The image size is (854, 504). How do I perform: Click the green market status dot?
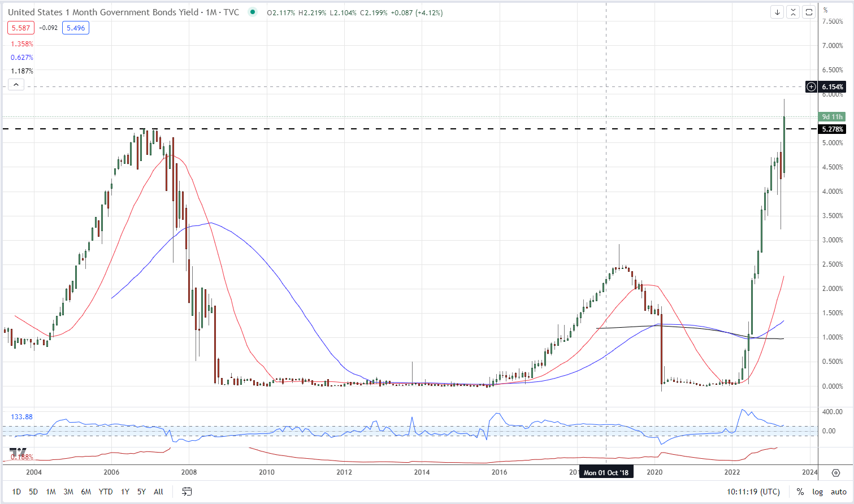tap(252, 12)
